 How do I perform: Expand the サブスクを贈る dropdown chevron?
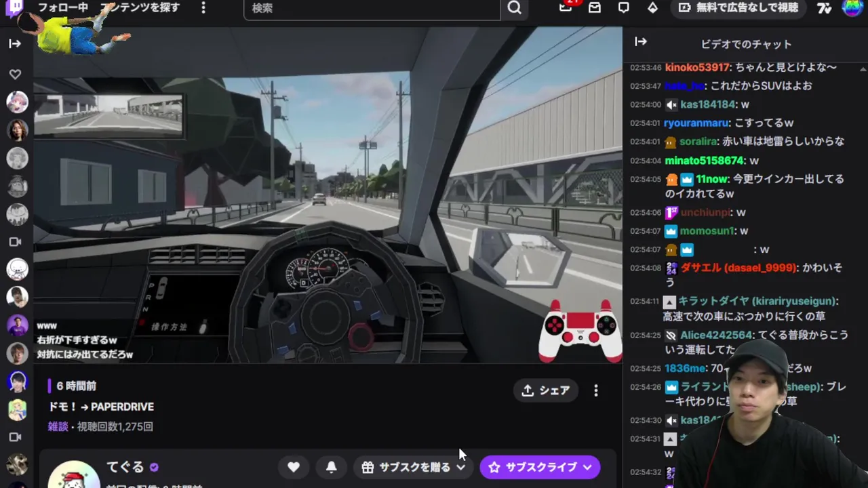[x=461, y=467]
